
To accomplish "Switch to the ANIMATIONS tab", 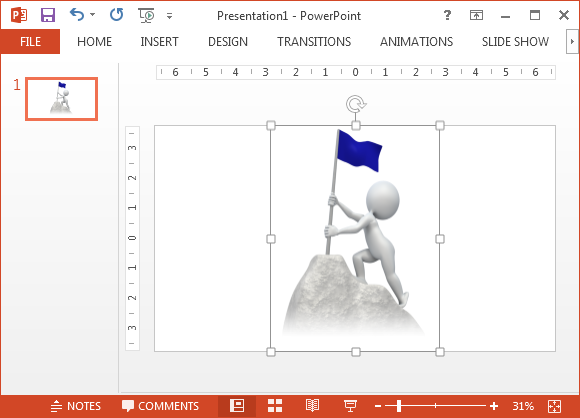I will [416, 41].
